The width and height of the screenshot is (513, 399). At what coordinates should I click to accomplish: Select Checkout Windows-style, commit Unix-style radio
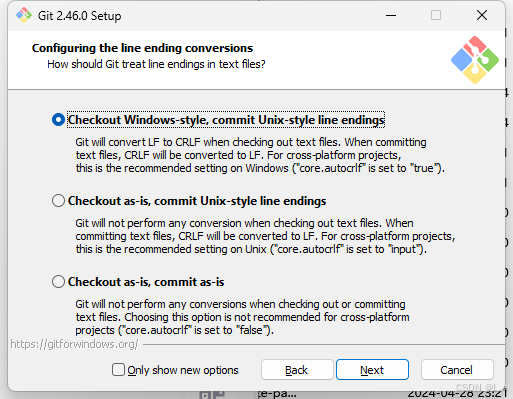58,120
